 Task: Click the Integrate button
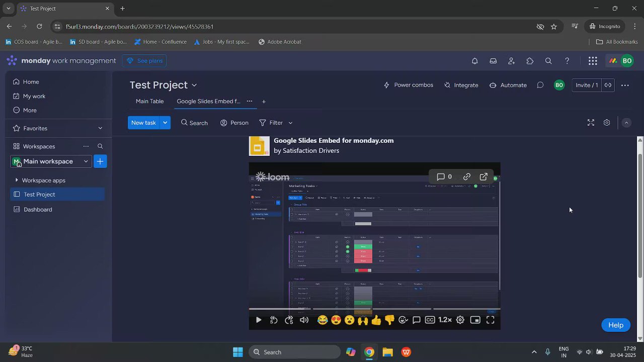pos(461,85)
